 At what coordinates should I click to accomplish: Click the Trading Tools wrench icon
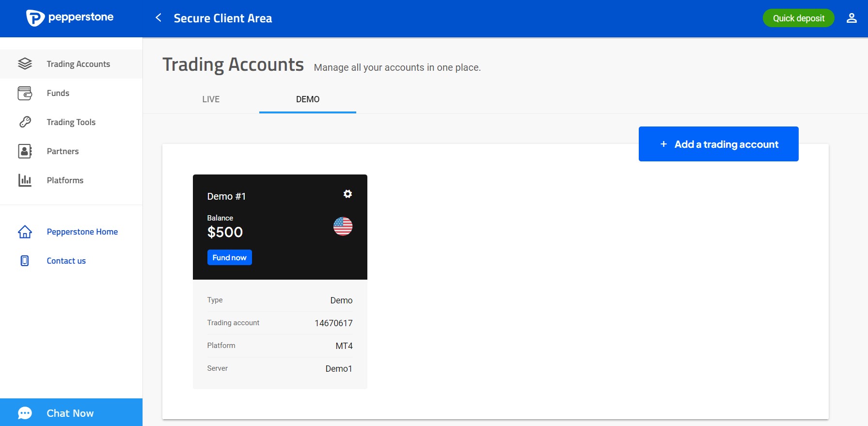pos(25,122)
